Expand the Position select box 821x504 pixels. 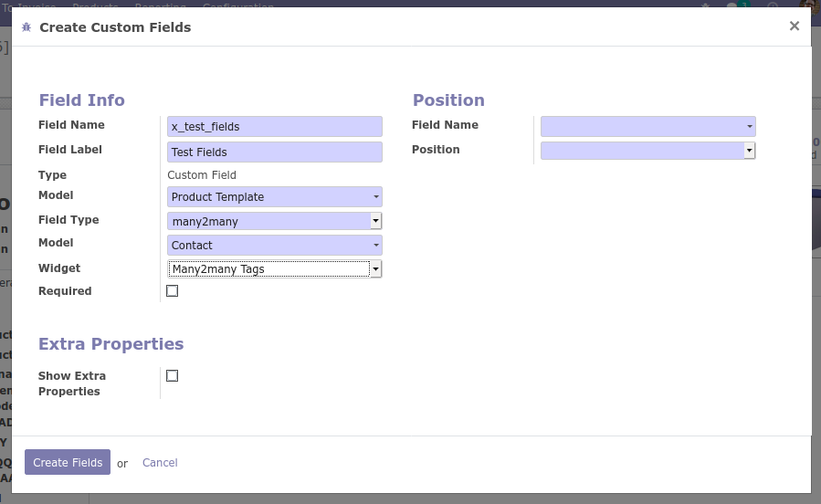[647, 151]
